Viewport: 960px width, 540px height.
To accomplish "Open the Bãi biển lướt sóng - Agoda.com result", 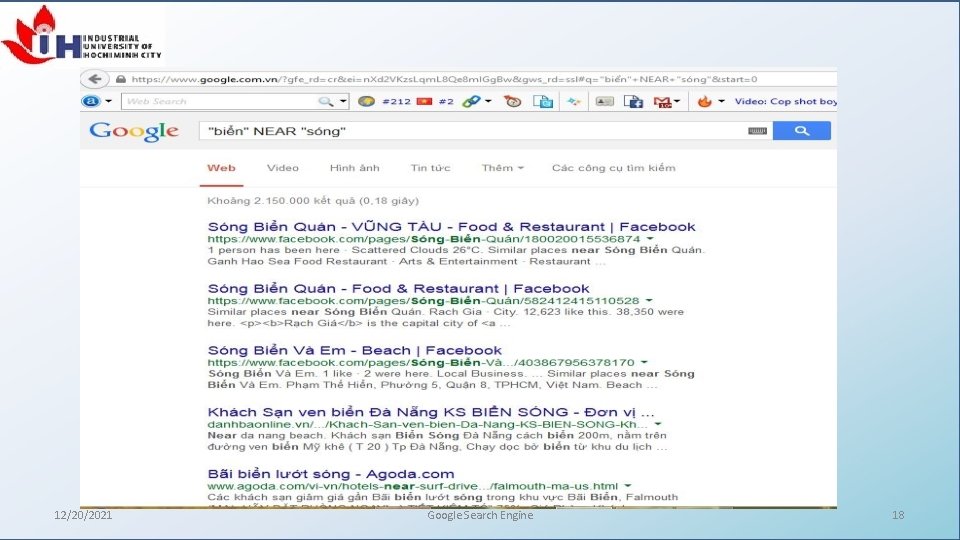I will tap(331, 474).
